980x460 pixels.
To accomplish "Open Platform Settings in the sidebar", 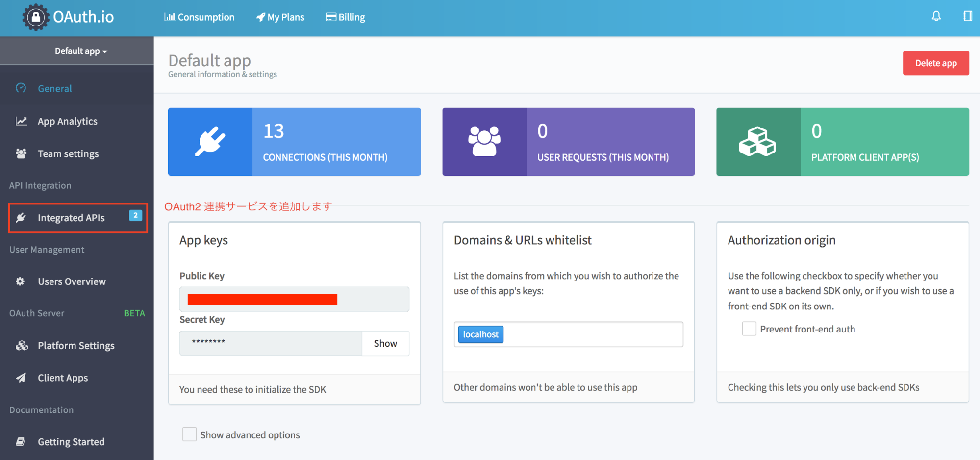I will tap(77, 346).
